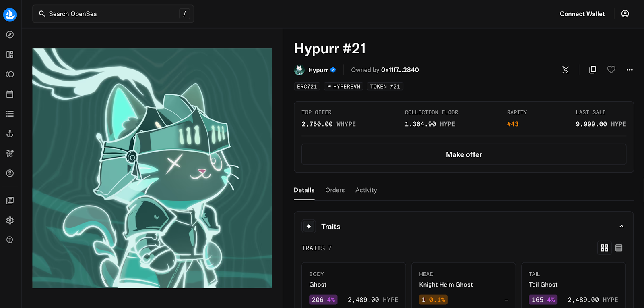
Task: Select the Details tab
Action: [x=304, y=190]
